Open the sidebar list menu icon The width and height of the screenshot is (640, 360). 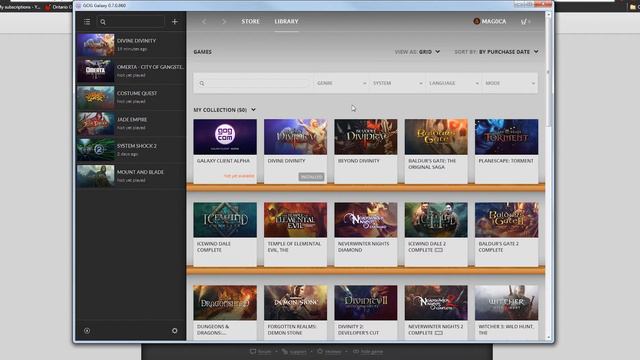tap(87, 22)
